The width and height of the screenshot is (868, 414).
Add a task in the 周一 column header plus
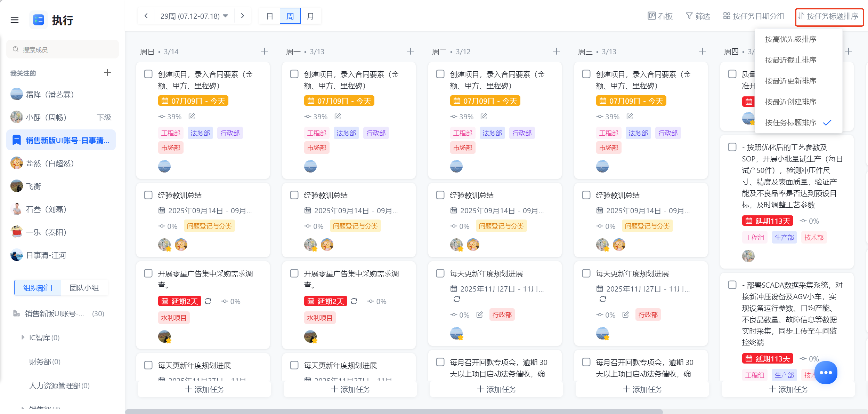tap(411, 51)
